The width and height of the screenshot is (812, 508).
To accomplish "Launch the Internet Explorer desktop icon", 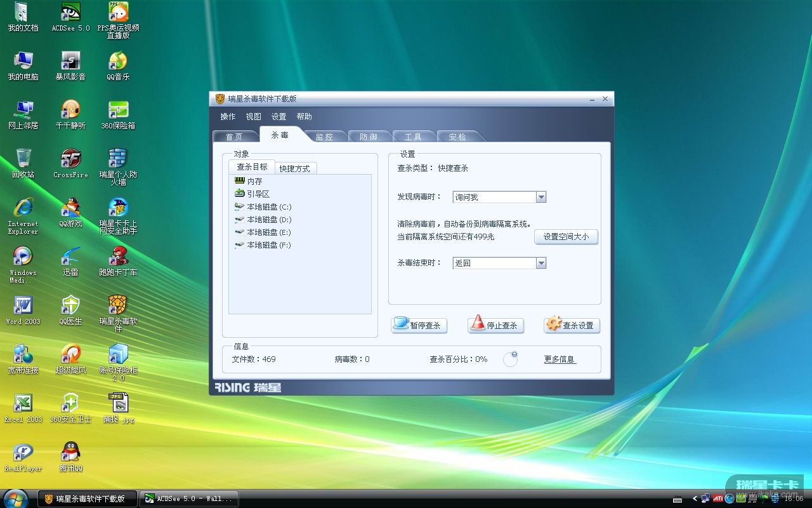I will pyautogui.click(x=23, y=216).
